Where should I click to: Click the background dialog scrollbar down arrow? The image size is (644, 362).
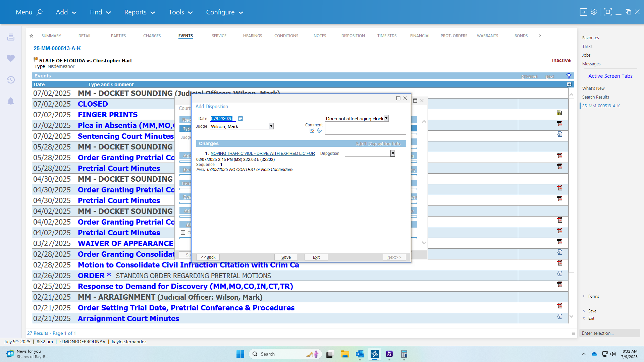424,243
